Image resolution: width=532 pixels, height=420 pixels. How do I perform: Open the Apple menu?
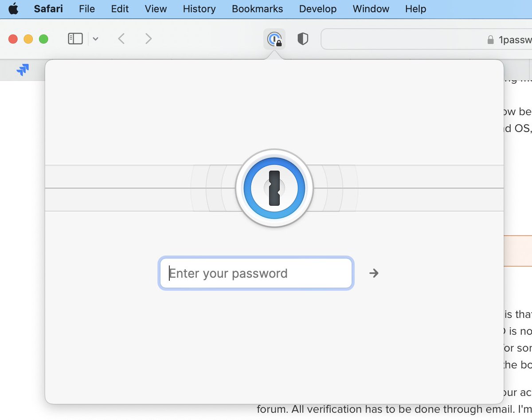click(x=14, y=9)
